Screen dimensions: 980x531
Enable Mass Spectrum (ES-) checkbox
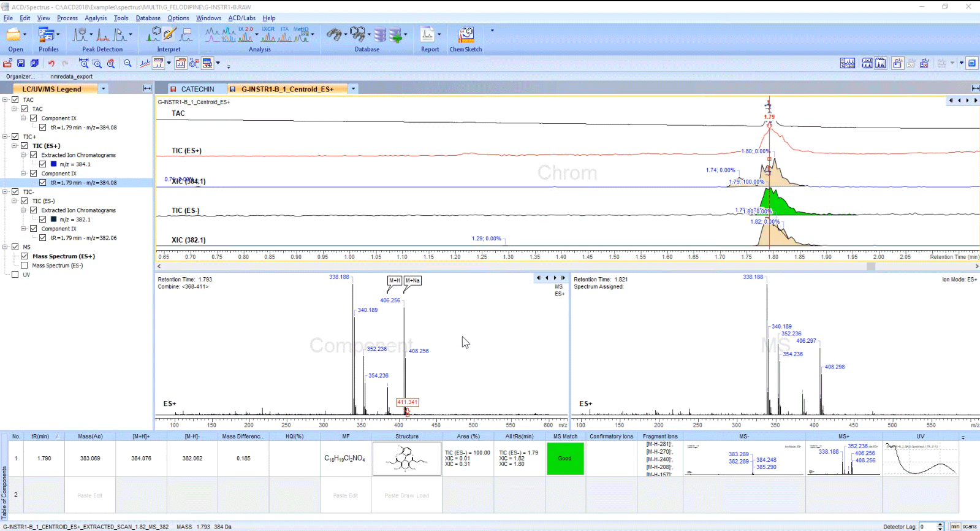click(25, 265)
